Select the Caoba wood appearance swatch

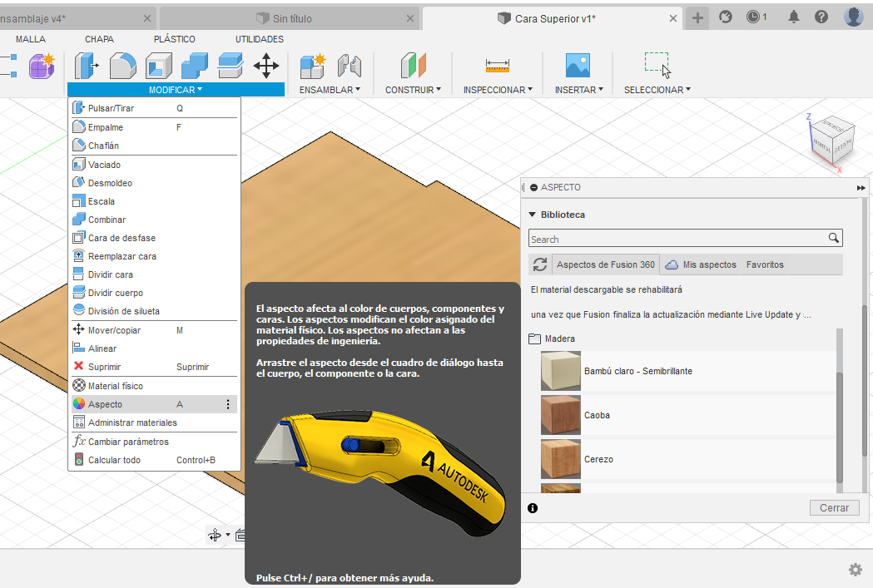(561, 415)
